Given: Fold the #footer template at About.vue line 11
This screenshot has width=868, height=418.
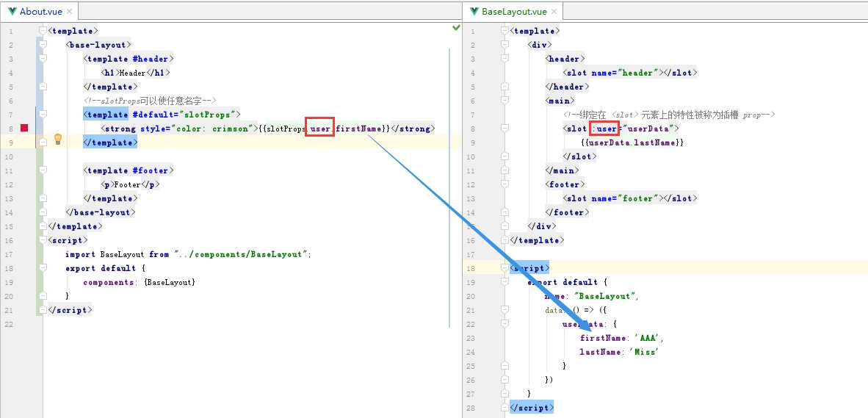Looking at the screenshot, I should (x=43, y=170).
